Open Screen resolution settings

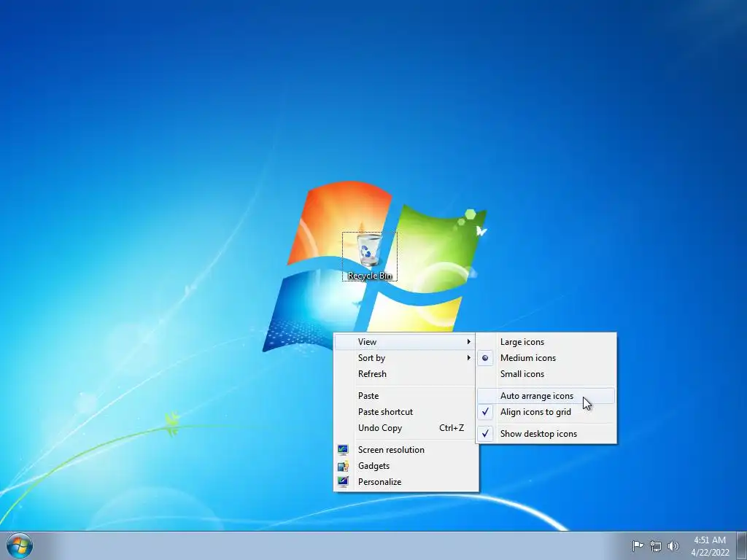406,449
